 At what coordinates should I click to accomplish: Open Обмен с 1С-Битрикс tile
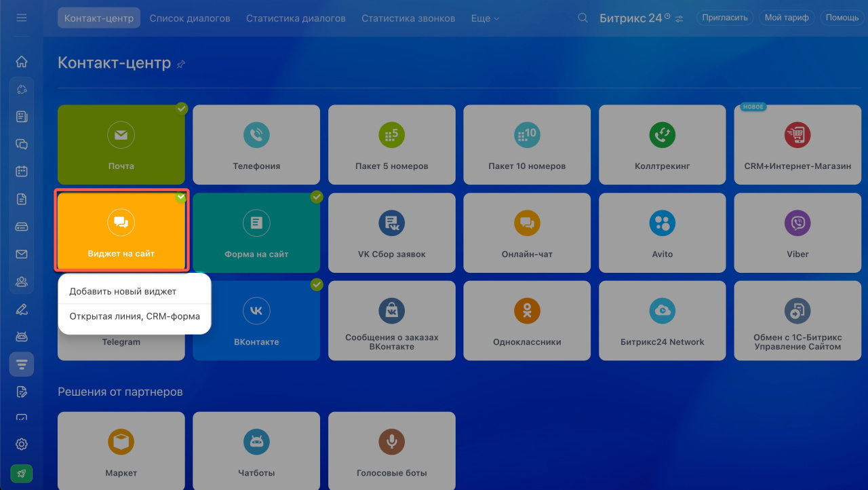pos(797,320)
